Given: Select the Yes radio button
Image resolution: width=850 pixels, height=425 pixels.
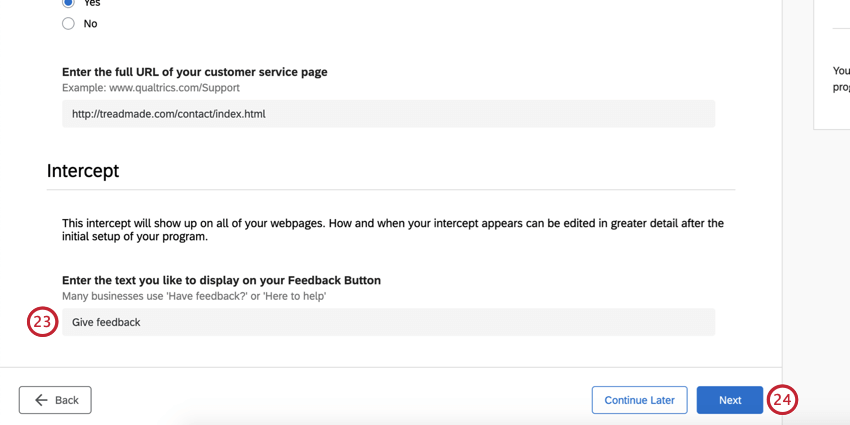Looking at the screenshot, I should (x=68, y=3).
